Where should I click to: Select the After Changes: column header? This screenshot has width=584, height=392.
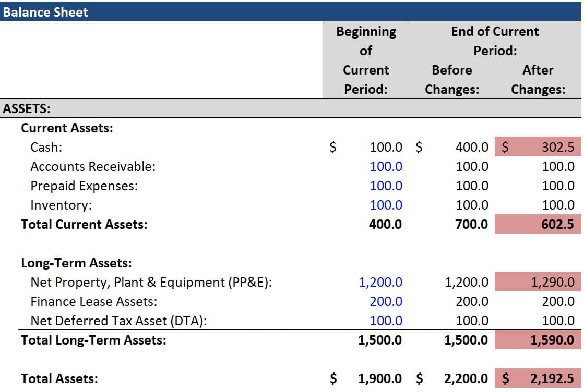(538, 80)
